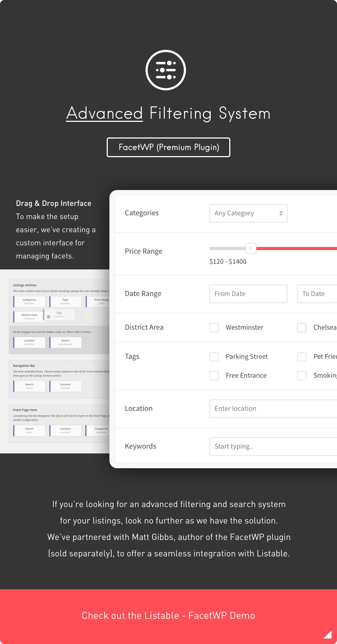
Task: Tick the Parking Street tag checkbox
Action: 214,357
